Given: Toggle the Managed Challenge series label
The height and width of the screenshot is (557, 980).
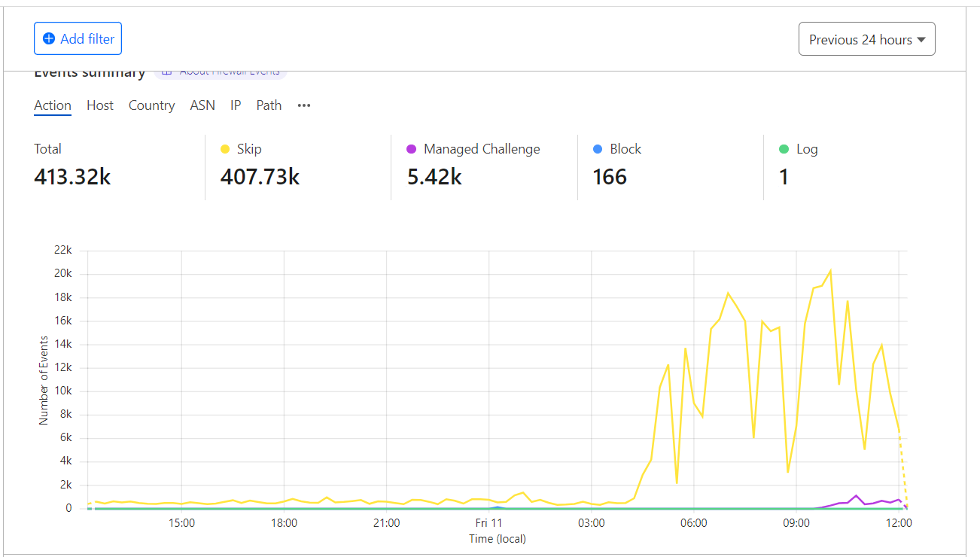Looking at the screenshot, I should coord(482,149).
